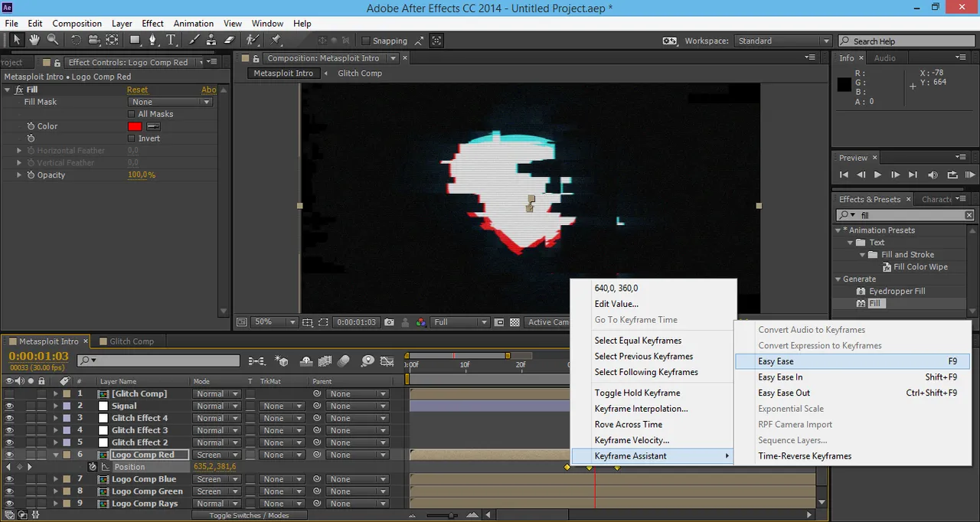
Task: Jump to the first frame in Preview panel
Action: [844, 175]
